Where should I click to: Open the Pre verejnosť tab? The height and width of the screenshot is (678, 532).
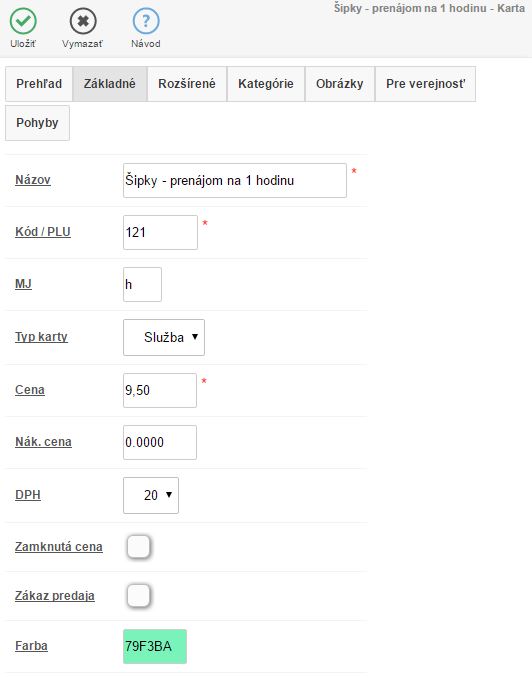426,84
